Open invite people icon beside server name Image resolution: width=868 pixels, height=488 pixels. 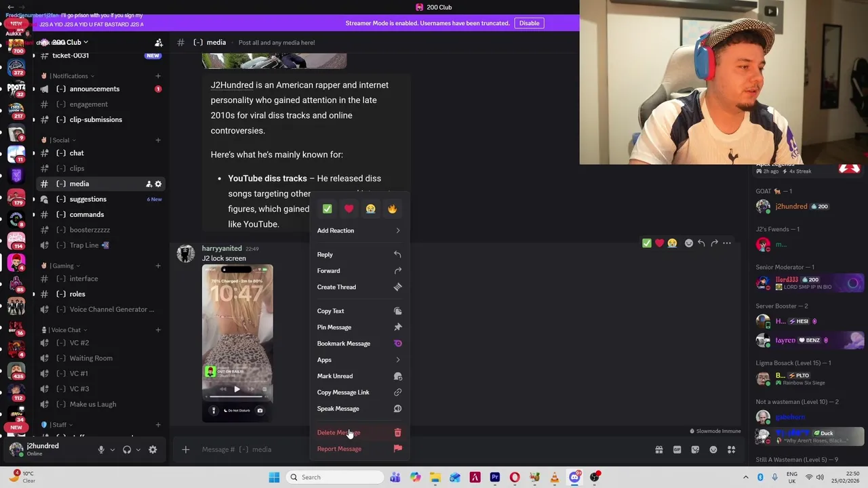[x=159, y=43]
